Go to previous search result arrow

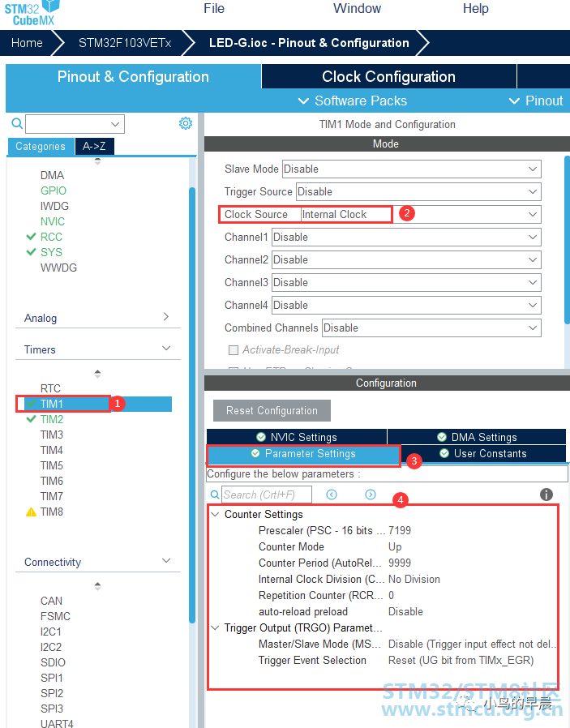coord(332,495)
